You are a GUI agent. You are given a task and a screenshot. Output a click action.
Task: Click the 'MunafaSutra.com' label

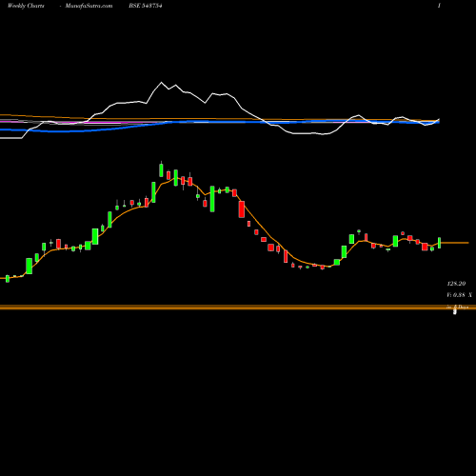coord(89,6)
